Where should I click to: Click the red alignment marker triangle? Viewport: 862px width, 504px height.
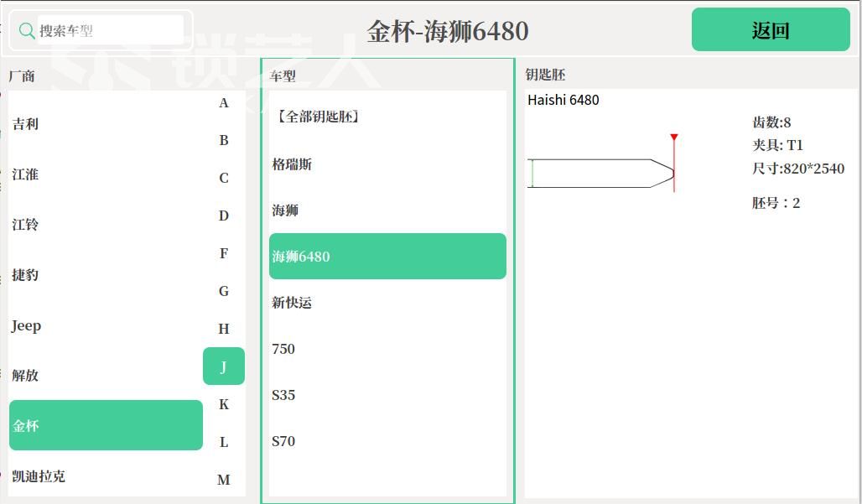[674, 137]
